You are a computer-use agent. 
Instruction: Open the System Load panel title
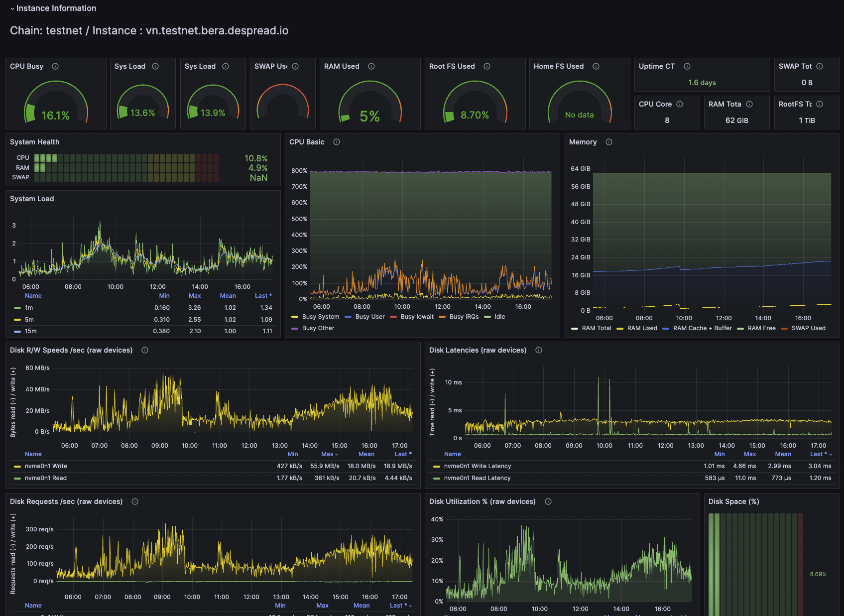[32, 199]
